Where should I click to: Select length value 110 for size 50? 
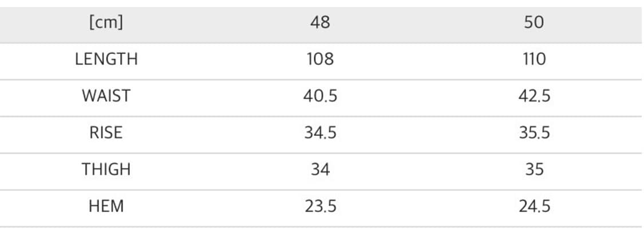(x=534, y=59)
